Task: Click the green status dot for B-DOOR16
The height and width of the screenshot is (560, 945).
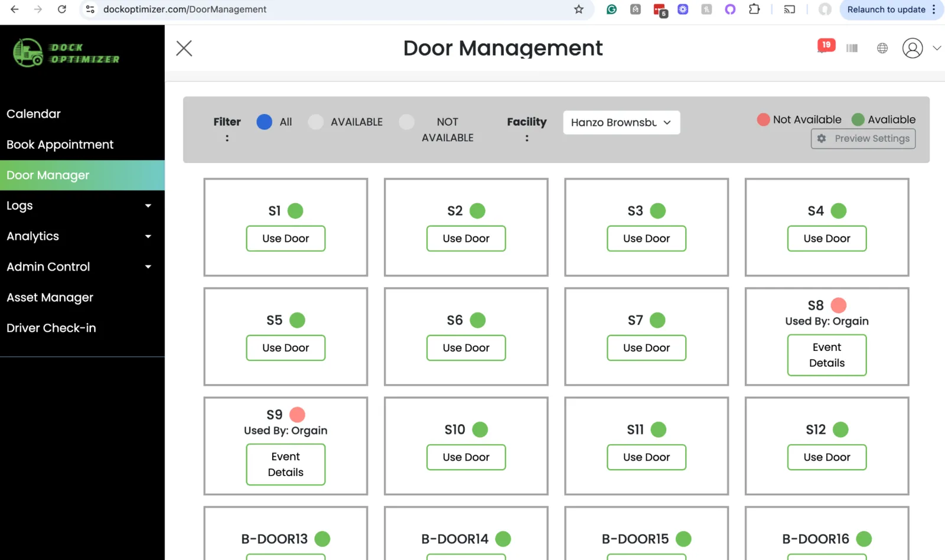Action: pyautogui.click(x=864, y=539)
